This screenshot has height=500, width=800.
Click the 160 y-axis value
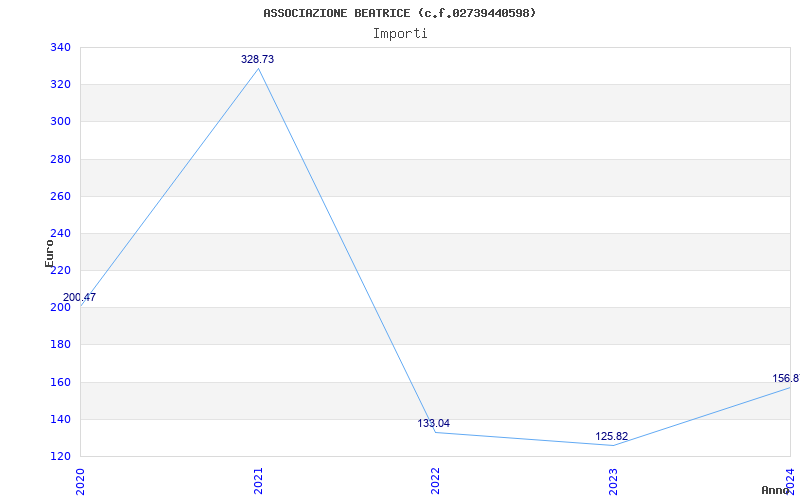click(x=60, y=382)
